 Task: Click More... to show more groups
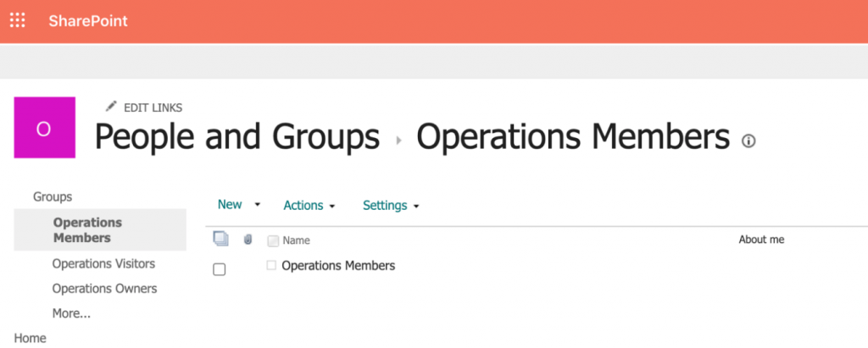pos(71,313)
